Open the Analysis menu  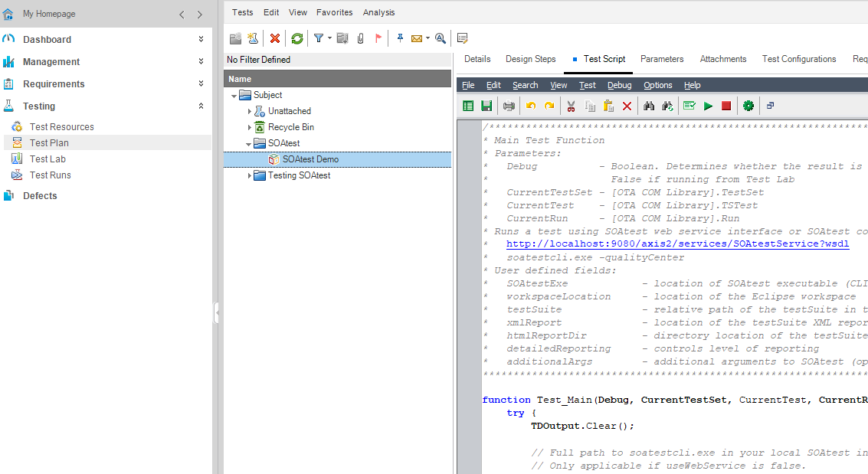(378, 12)
